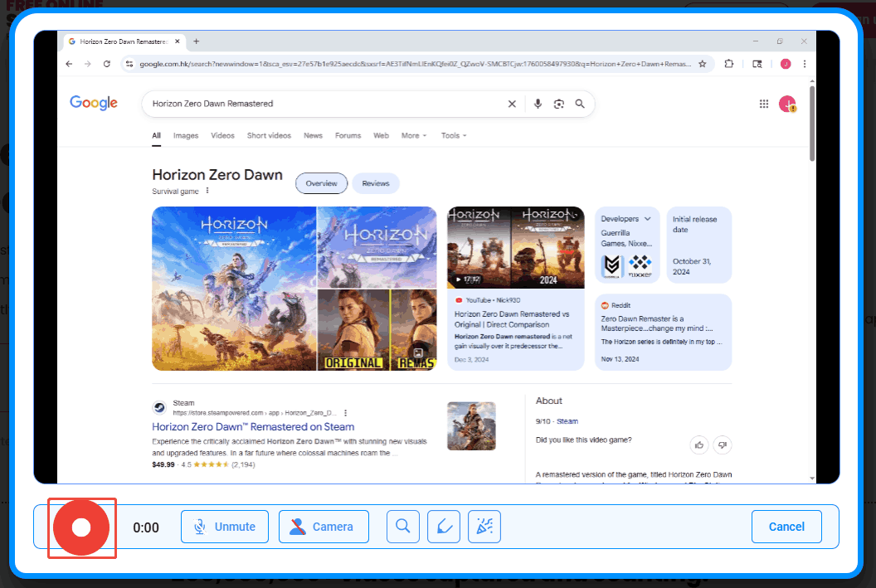Expand the Developers card chevron
This screenshot has height=588, width=876.
648,219
